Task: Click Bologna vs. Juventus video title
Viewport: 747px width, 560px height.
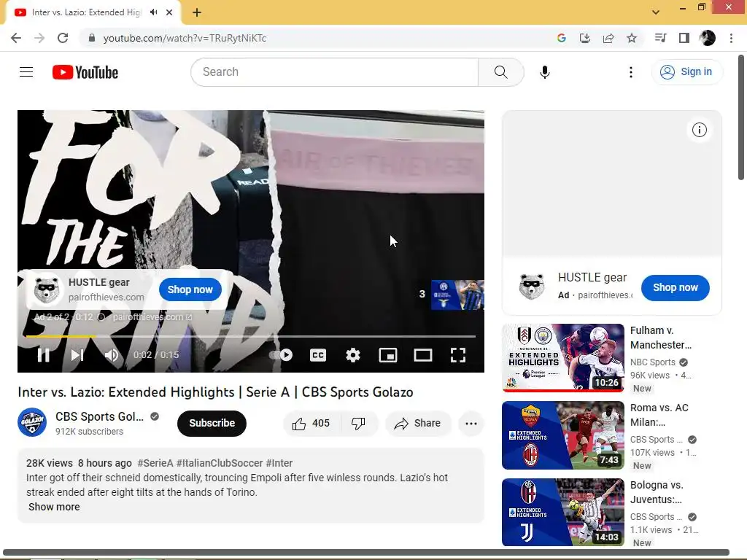Action: pyautogui.click(x=657, y=492)
